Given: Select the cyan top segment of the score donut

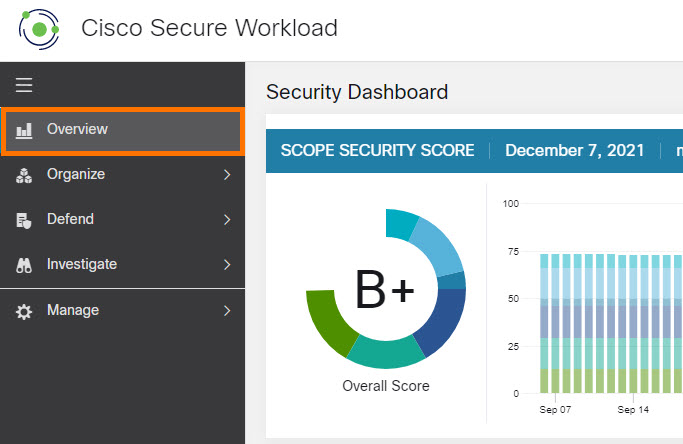Looking at the screenshot, I should click(400, 224).
